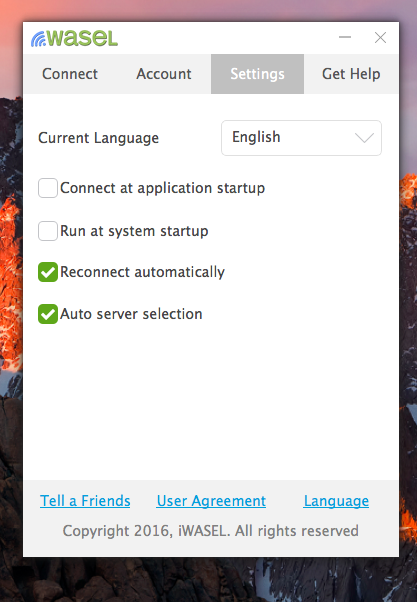The height and width of the screenshot is (602, 417).
Task: View the User Agreement link
Action: 211,501
